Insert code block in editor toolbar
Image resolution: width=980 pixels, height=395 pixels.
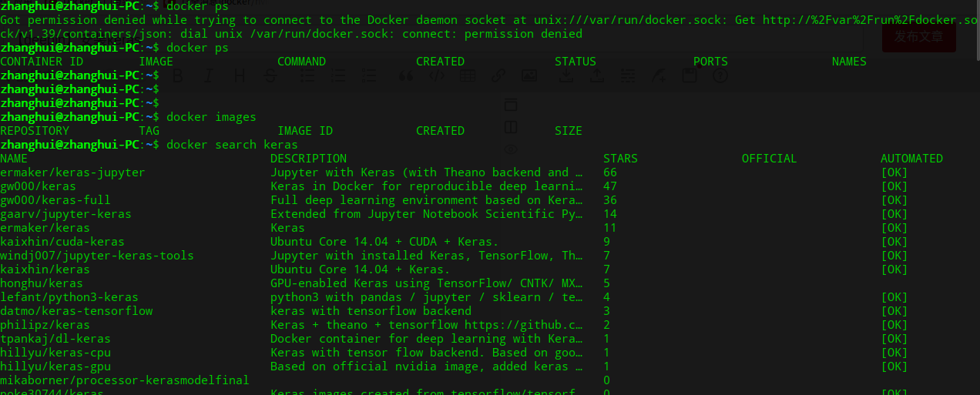tap(436, 75)
